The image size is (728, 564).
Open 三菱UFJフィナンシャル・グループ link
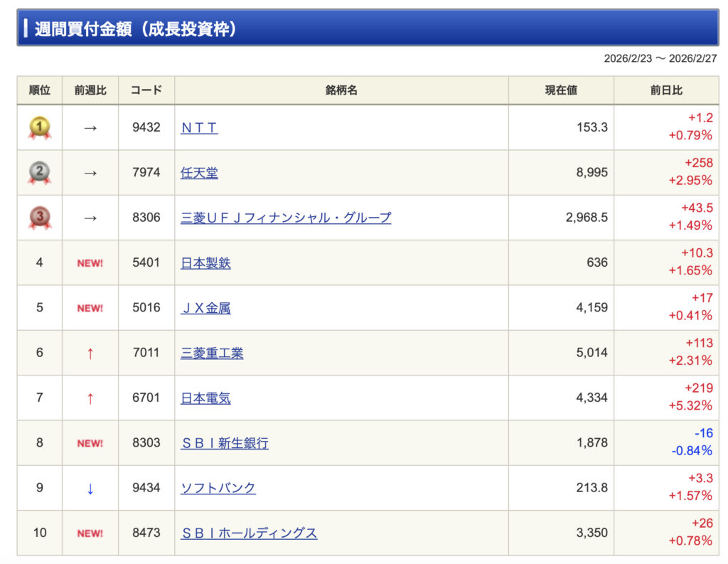pyautogui.click(x=286, y=218)
